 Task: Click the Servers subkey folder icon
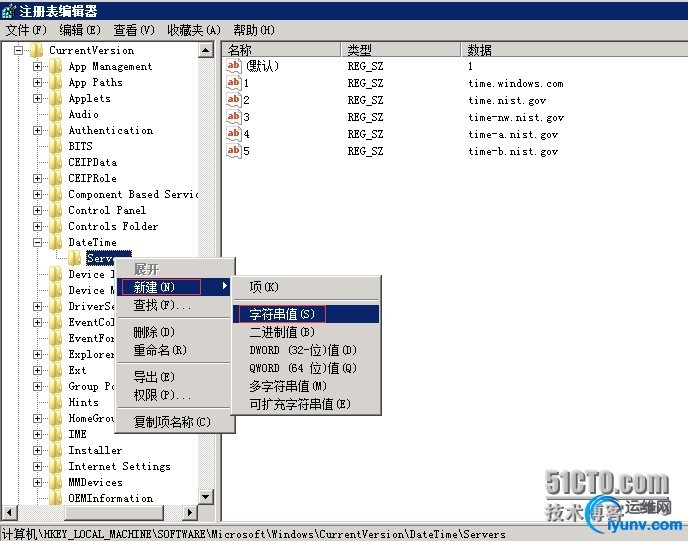coord(75,258)
